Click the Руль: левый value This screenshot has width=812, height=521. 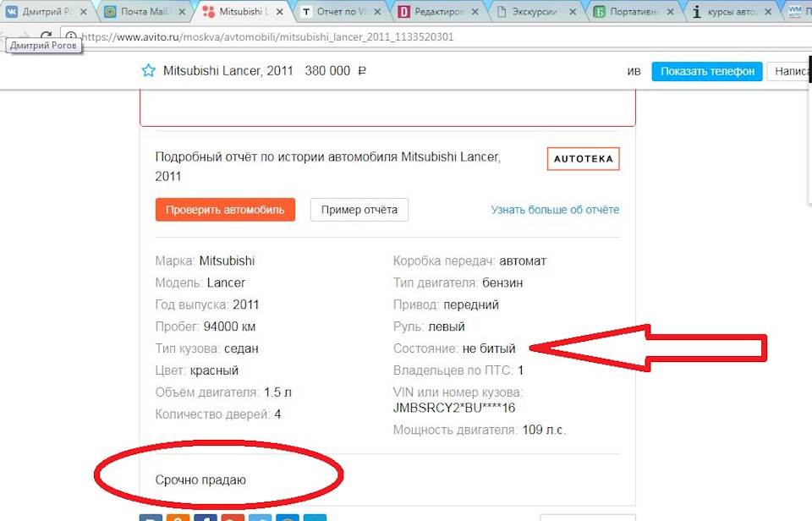pyautogui.click(x=447, y=326)
